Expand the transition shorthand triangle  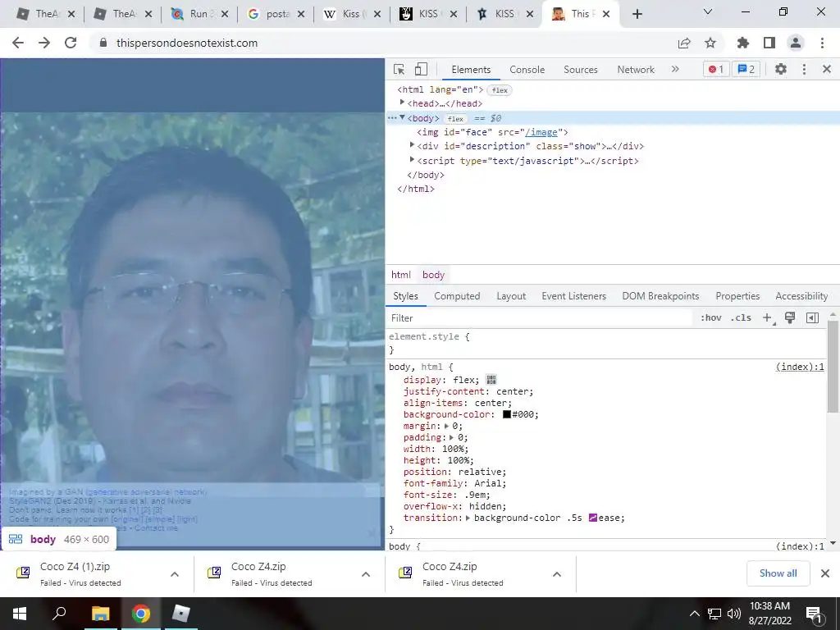coord(468,518)
